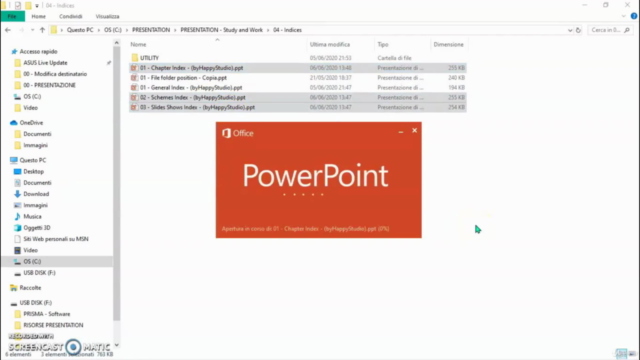
Task: Click 'Questo PC' in address path
Action: [80, 30]
